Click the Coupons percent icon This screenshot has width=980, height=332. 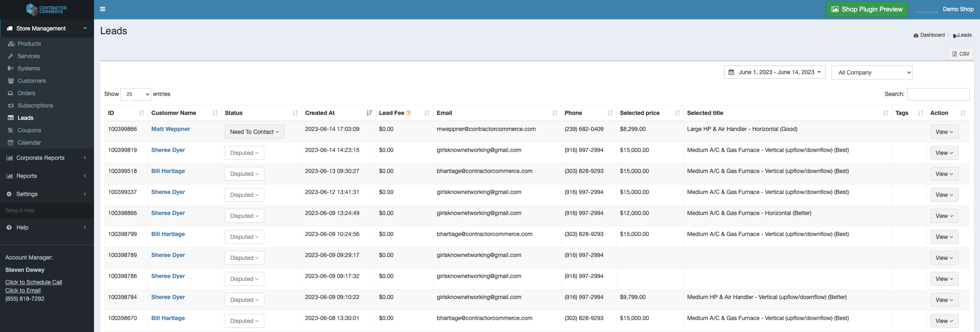click(11, 130)
